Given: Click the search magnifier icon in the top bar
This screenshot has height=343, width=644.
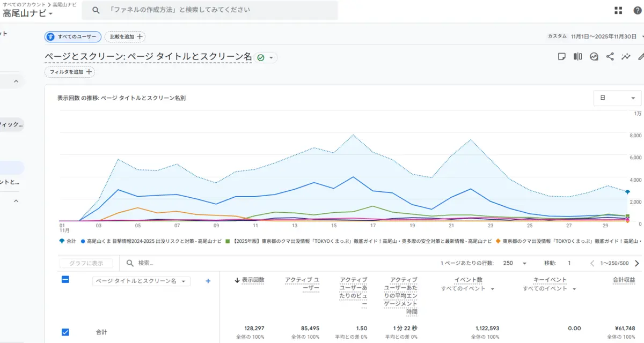Looking at the screenshot, I should click(96, 10).
